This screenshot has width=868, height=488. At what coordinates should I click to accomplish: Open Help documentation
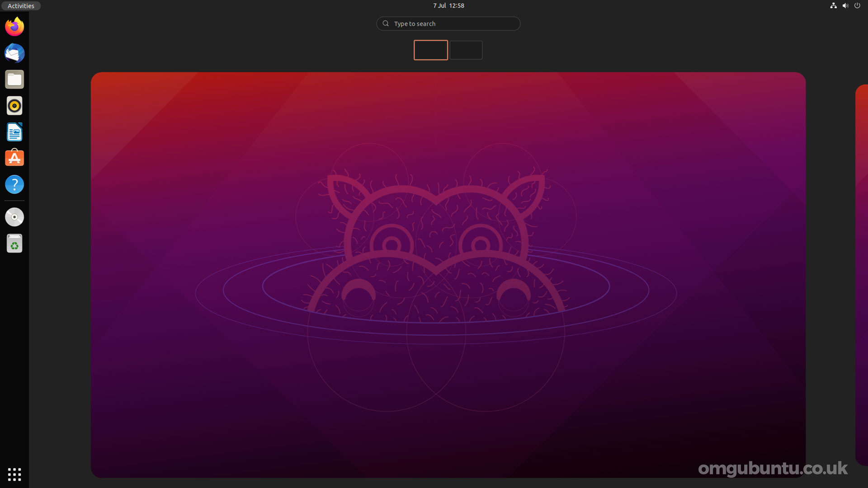coord(14,184)
